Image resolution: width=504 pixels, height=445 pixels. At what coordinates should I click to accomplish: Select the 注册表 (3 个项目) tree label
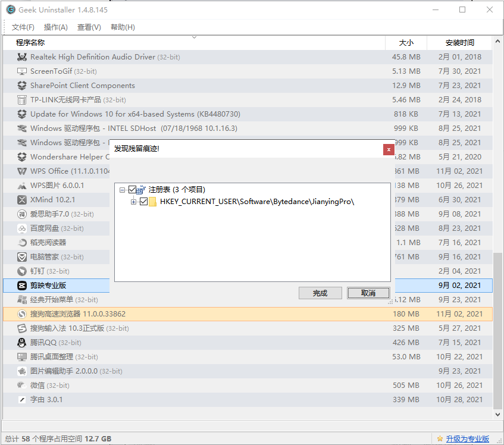click(x=177, y=190)
